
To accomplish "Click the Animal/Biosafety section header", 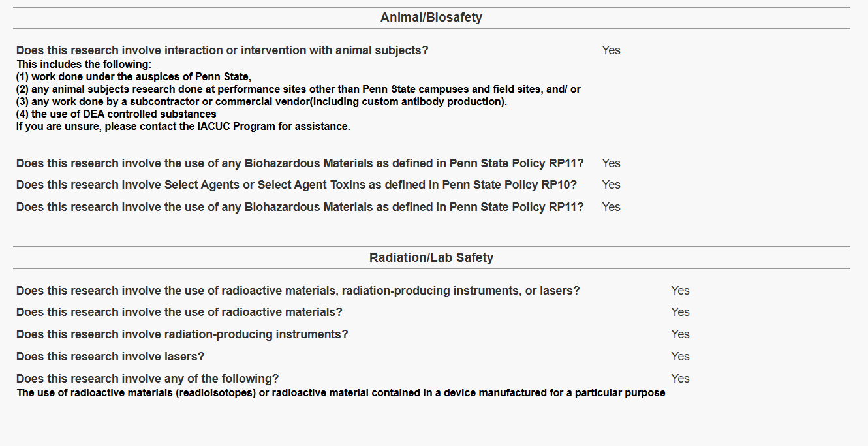I will pyautogui.click(x=431, y=18).
